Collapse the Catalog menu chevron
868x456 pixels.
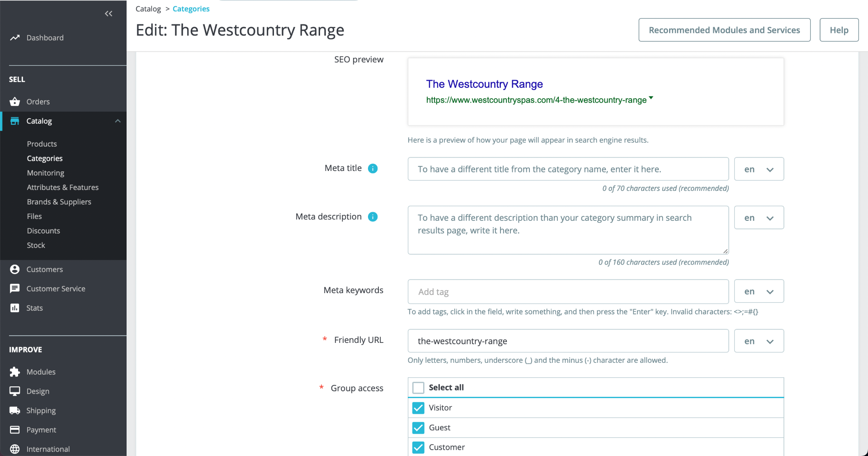tap(118, 121)
